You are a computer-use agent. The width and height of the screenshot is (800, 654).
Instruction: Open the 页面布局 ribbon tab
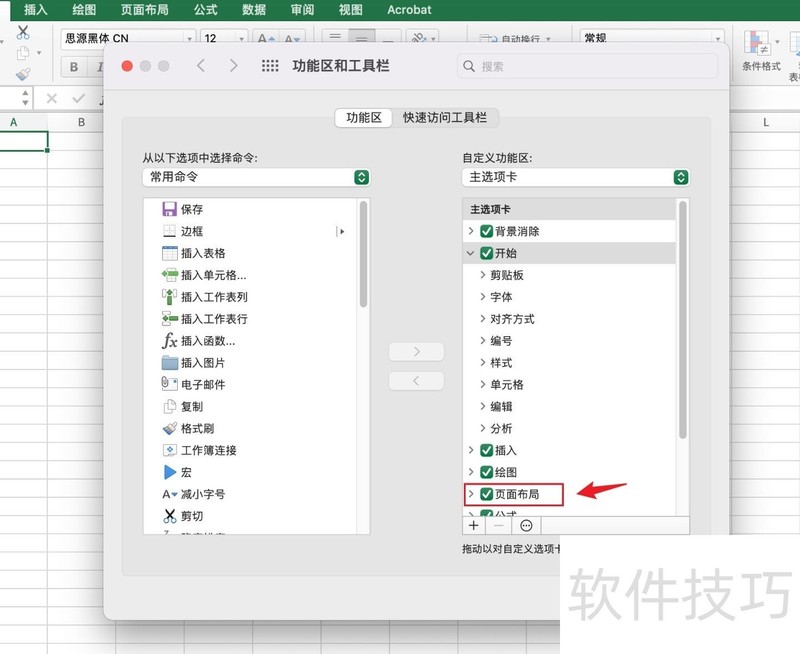point(144,10)
